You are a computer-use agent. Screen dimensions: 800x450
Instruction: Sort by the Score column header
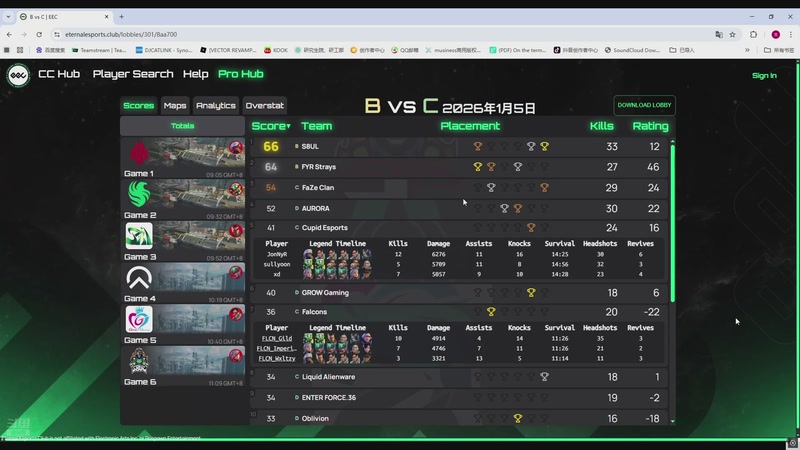(271, 126)
